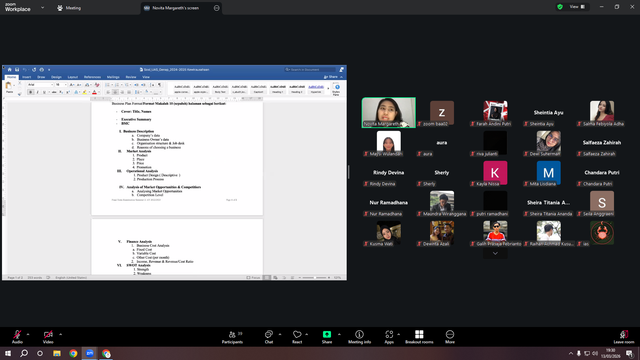Click Leave room

pyautogui.click(x=624, y=337)
